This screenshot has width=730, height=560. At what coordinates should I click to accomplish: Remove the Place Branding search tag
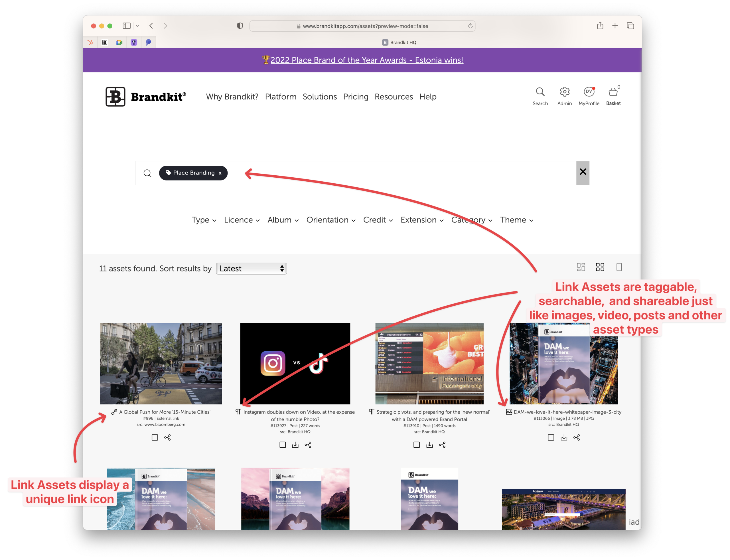click(x=220, y=173)
